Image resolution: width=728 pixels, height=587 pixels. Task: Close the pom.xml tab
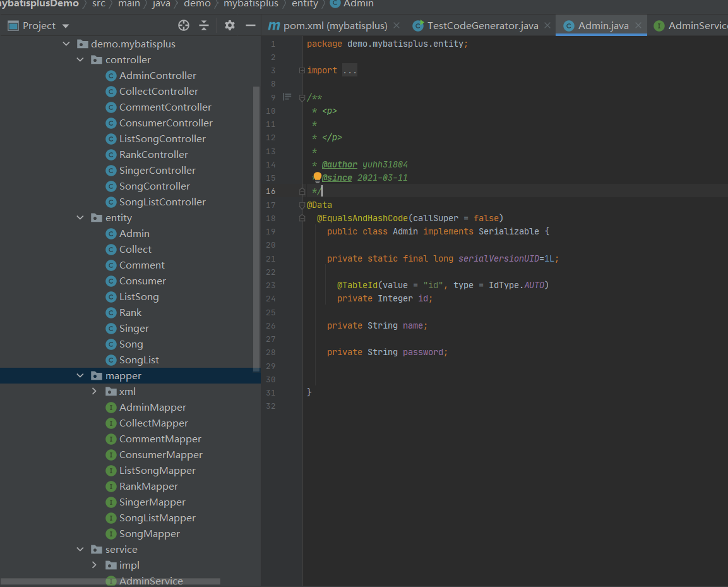point(397,25)
